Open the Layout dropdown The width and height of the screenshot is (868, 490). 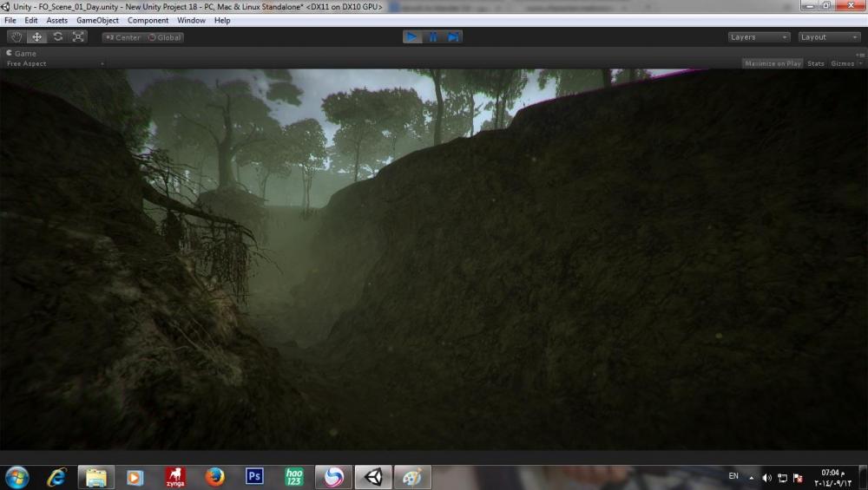coord(829,37)
